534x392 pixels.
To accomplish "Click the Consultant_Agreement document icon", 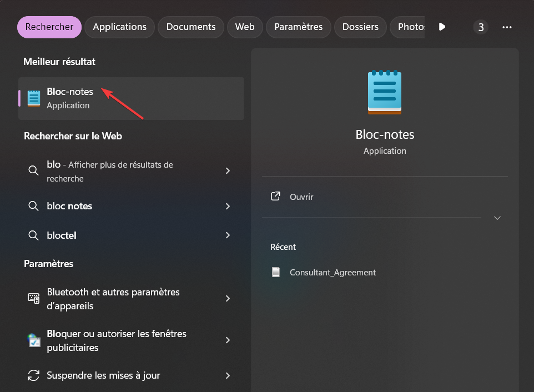I will (x=276, y=272).
